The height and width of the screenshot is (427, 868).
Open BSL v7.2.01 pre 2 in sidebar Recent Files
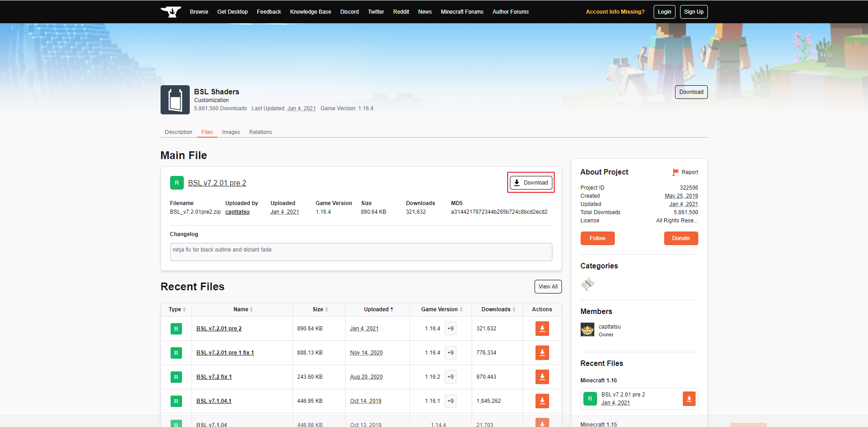click(623, 395)
